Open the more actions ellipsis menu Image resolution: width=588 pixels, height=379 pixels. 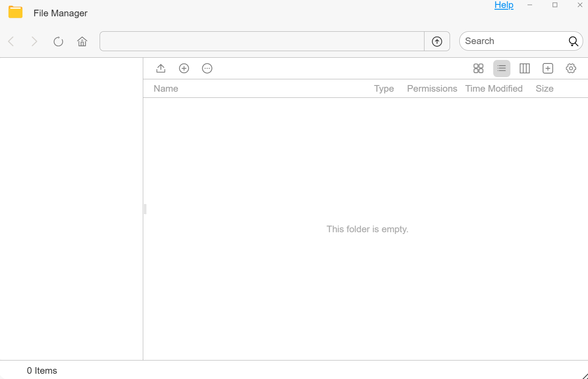tap(207, 68)
